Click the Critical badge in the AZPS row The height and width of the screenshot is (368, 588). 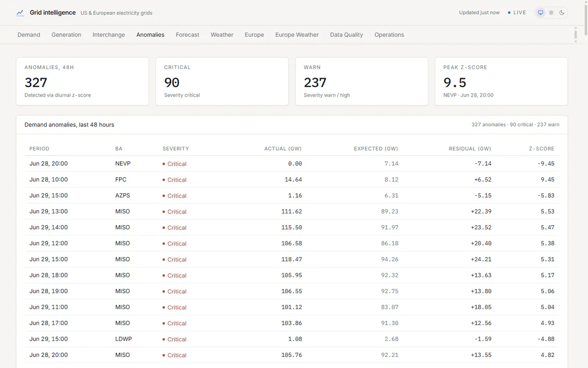pos(174,196)
